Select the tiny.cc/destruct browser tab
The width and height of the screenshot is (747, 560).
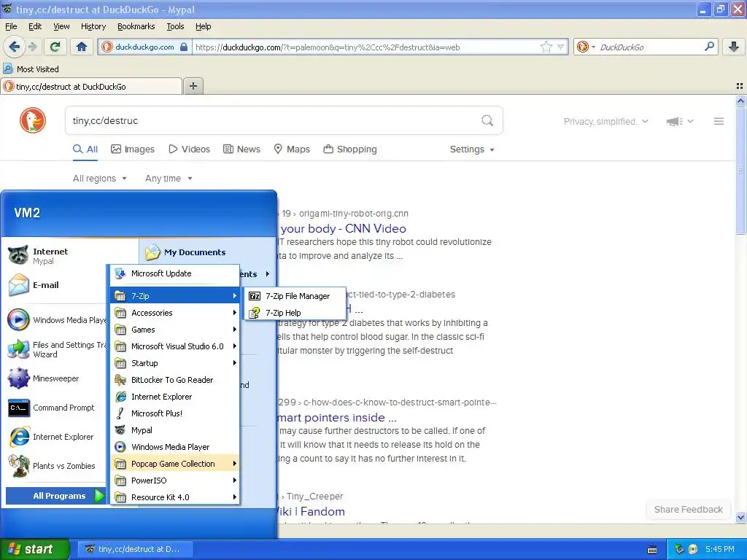(x=91, y=86)
